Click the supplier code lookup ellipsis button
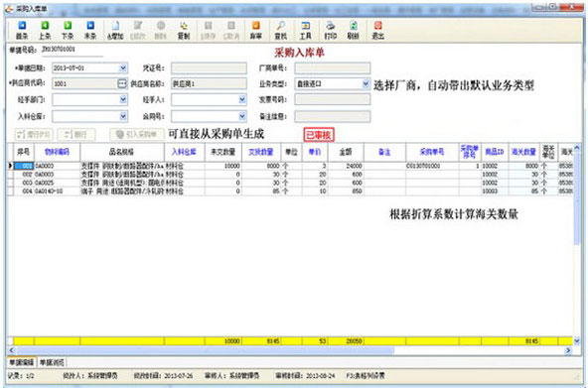This screenshot has width=588, height=388. 122,83
